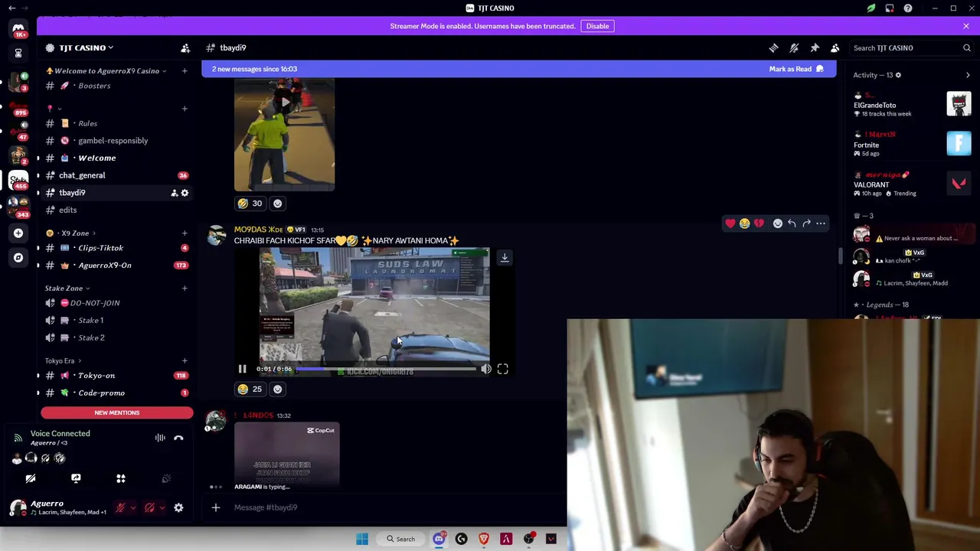Add a reaction next to the 25 count
The height and width of the screenshot is (551, 980).
(x=277, y=389)
